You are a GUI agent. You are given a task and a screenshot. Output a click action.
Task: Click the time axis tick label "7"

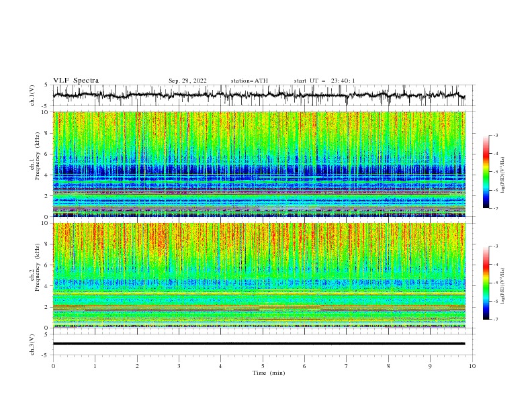(347, 366)
